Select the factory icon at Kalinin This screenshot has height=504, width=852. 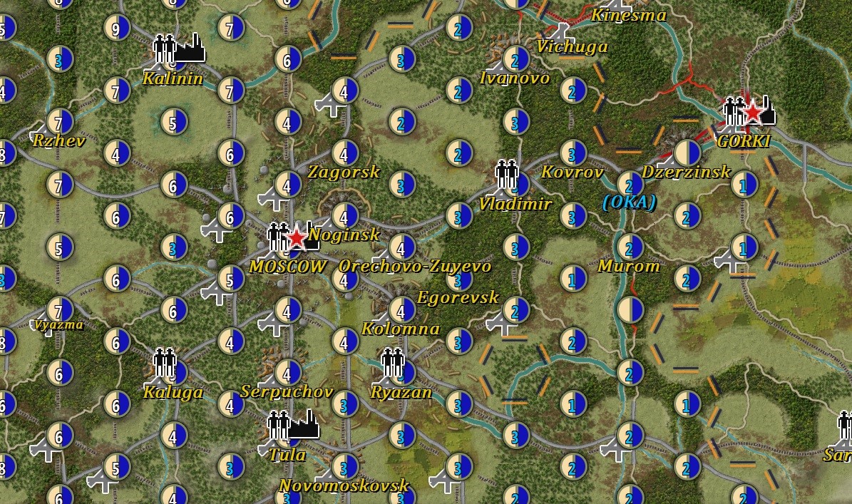(190, 48)
